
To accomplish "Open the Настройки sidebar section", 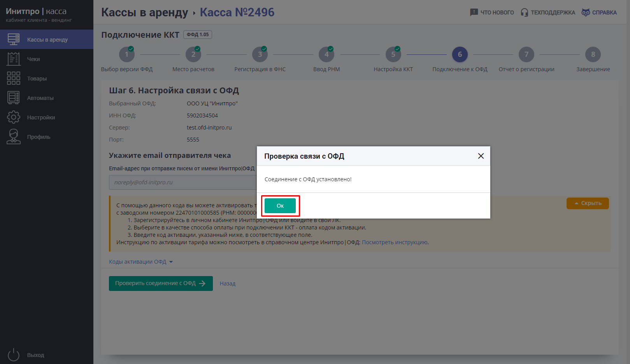I will point(47,117).
